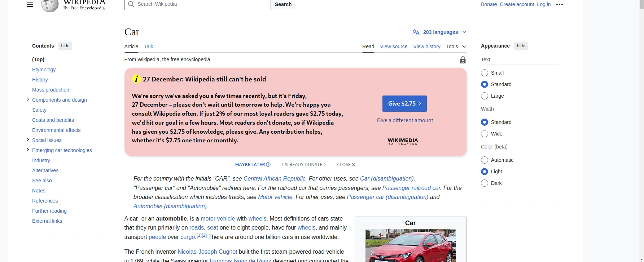Jump to History section in contents

pos(40,80)
